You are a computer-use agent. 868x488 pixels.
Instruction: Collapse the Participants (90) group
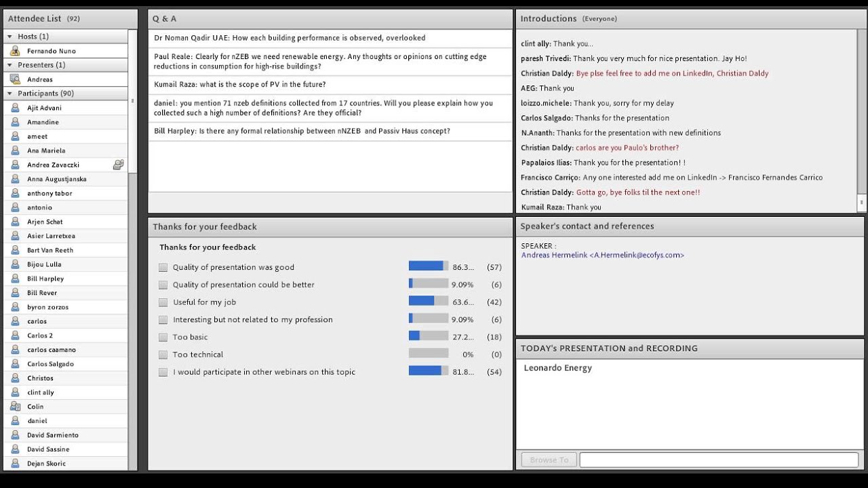click(10, 94)
